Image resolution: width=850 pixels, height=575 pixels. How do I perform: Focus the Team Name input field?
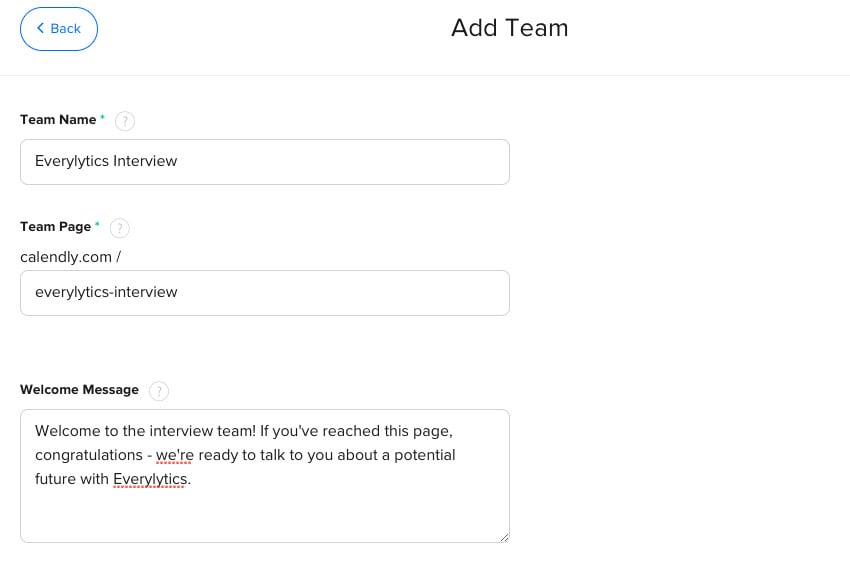coord(265,161)
